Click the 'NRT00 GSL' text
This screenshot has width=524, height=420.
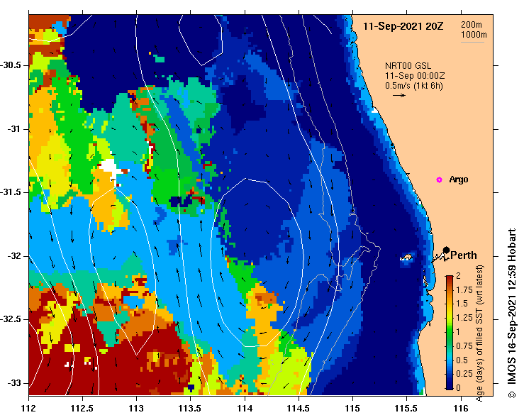tap(408, 66)
